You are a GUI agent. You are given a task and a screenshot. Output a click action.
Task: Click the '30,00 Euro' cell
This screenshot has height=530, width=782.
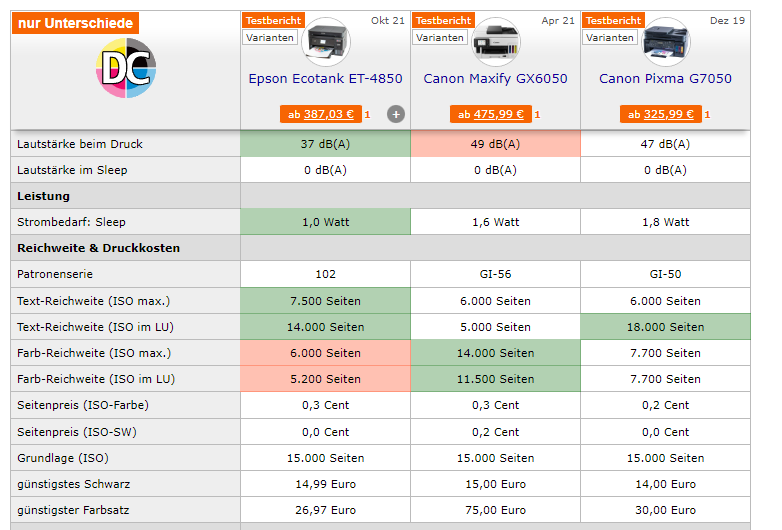[x=666, y=510]
